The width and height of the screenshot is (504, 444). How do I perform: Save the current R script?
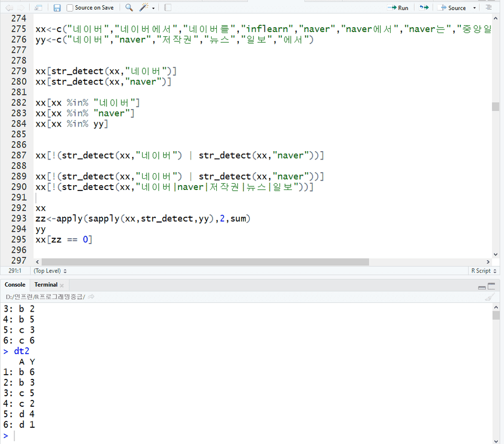point(57,8)
